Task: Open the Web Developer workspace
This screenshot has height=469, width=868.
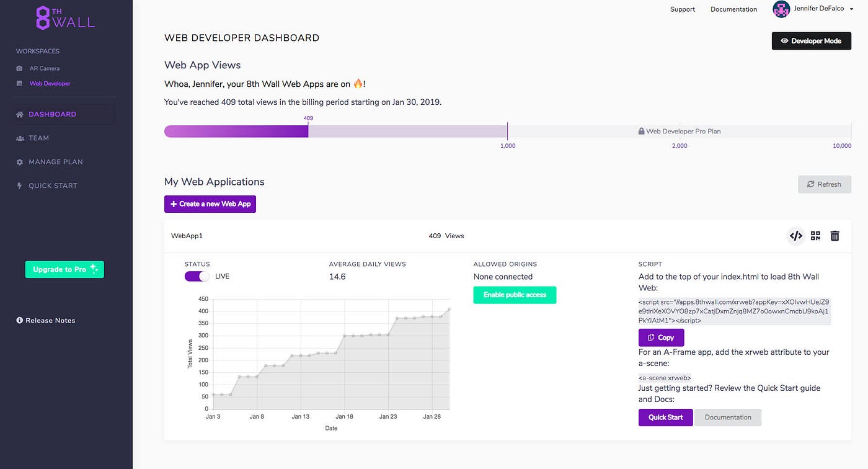Action: pos(50,83)
